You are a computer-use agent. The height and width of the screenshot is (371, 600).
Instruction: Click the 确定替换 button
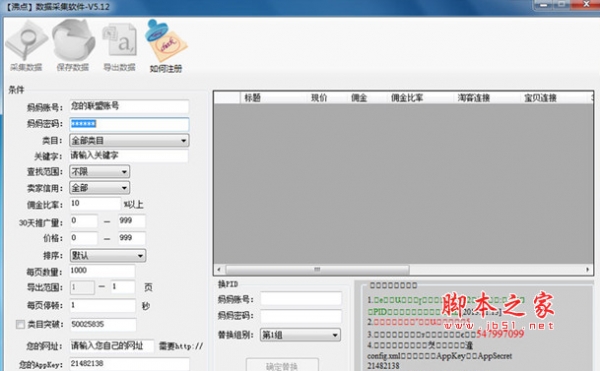(x=282, y=365)
